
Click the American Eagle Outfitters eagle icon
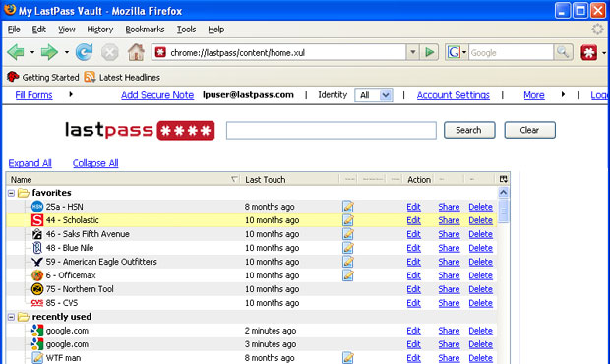coord(37,262)
